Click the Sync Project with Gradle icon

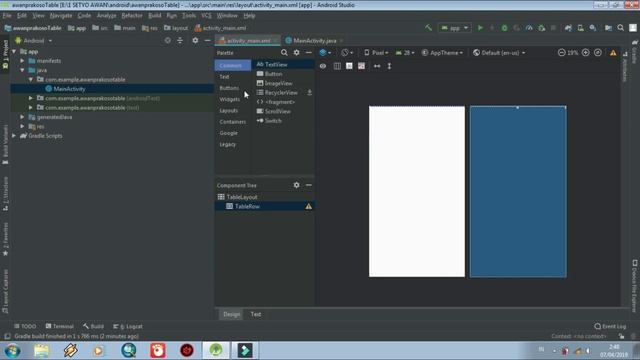coord(568,28)
